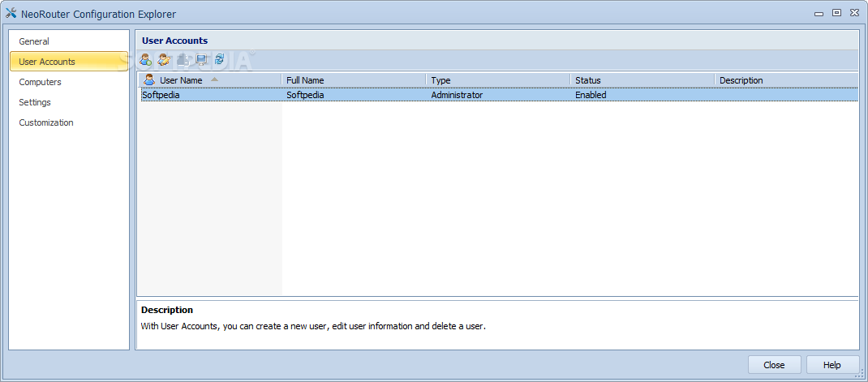Image resolution: width=868 pixels, height=382 pixels.
Task: Click the Administrator type cell
Action: point(498,95)
